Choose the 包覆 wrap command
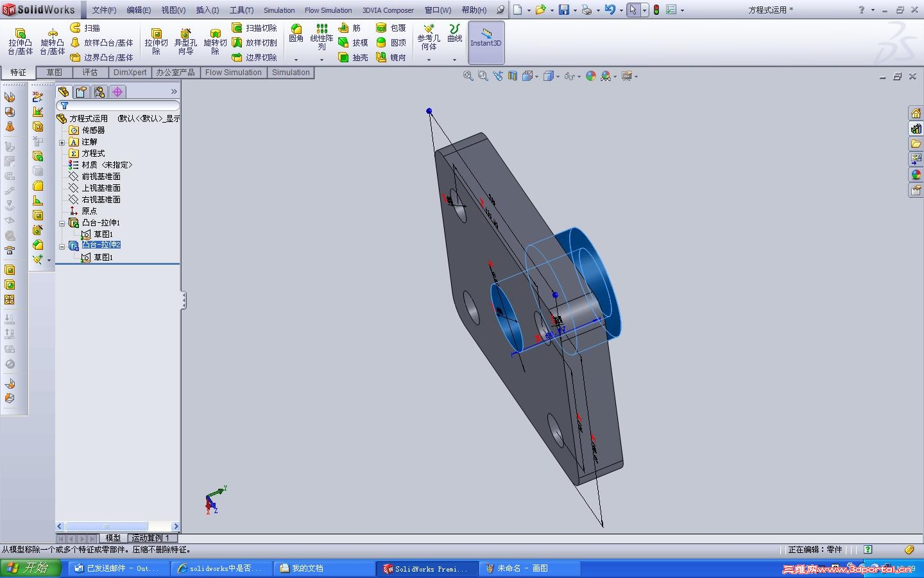This screenshot has width=924, height=578. pyautogui.click(x=391, y=28)
